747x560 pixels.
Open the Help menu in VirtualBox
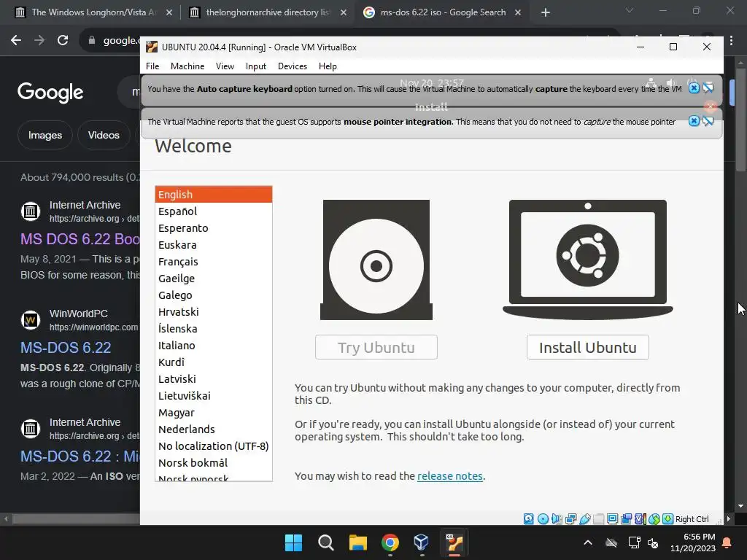pyautogui.click(x=328, y=66)
